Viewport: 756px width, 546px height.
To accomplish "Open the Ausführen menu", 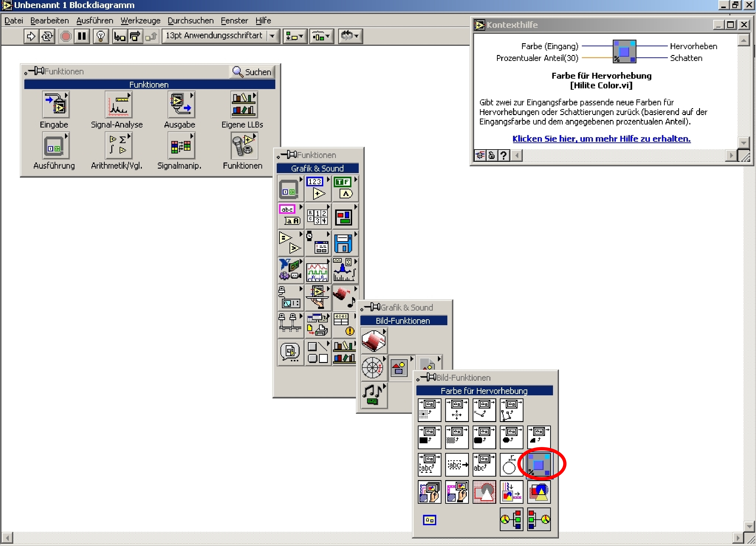I will click(x=95, y=21).
